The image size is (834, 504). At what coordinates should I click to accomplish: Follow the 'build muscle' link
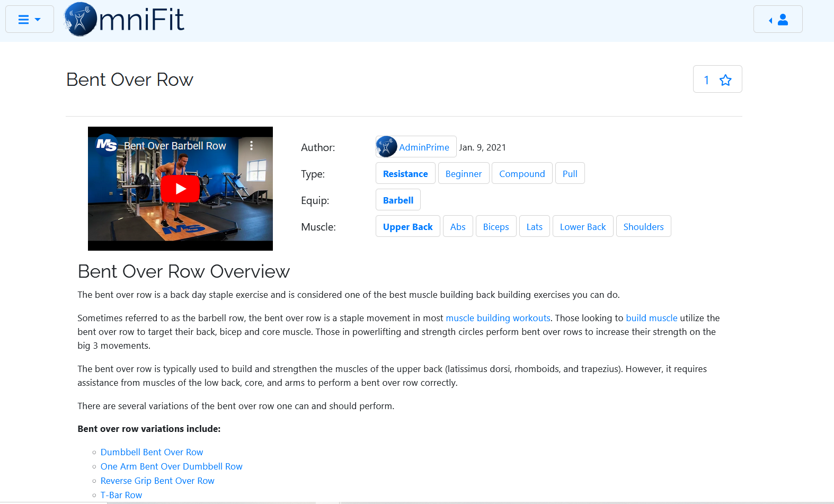pos(652,318)
